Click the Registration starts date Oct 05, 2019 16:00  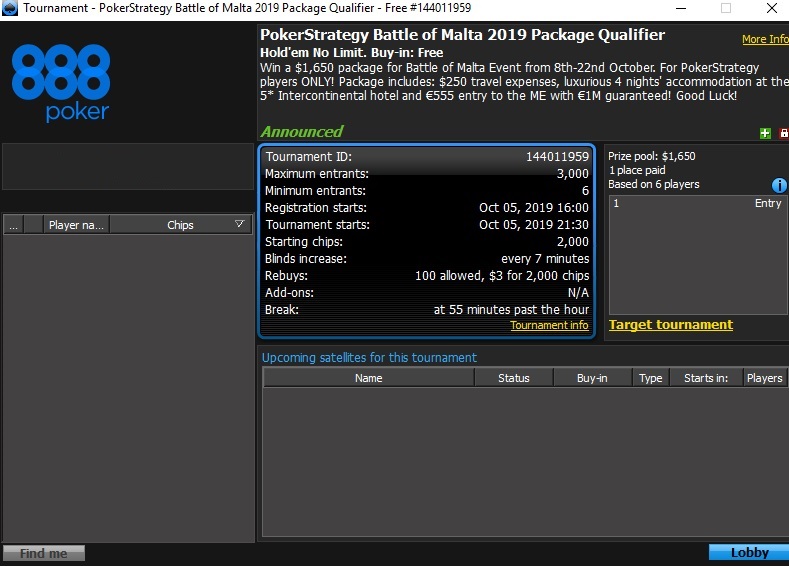[x=533, y=207]
